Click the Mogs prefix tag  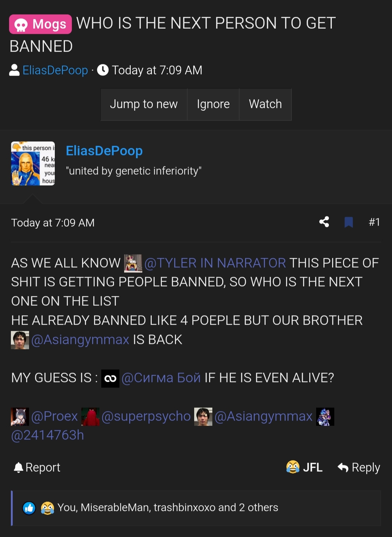tap(40, 24)
